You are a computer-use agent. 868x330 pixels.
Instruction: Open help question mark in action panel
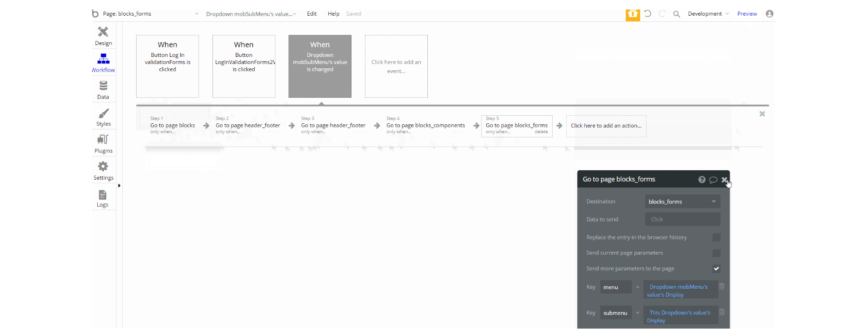pyautogui.click(x=702, y=180)
